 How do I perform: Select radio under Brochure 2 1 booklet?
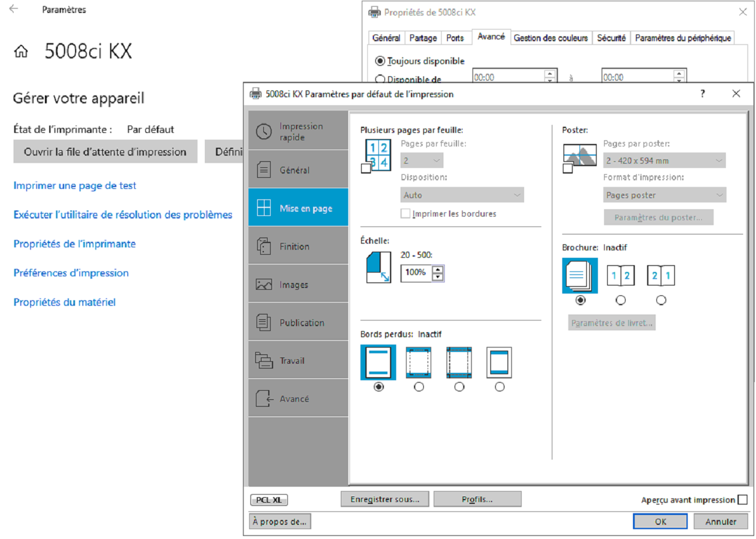pos(661,300)
